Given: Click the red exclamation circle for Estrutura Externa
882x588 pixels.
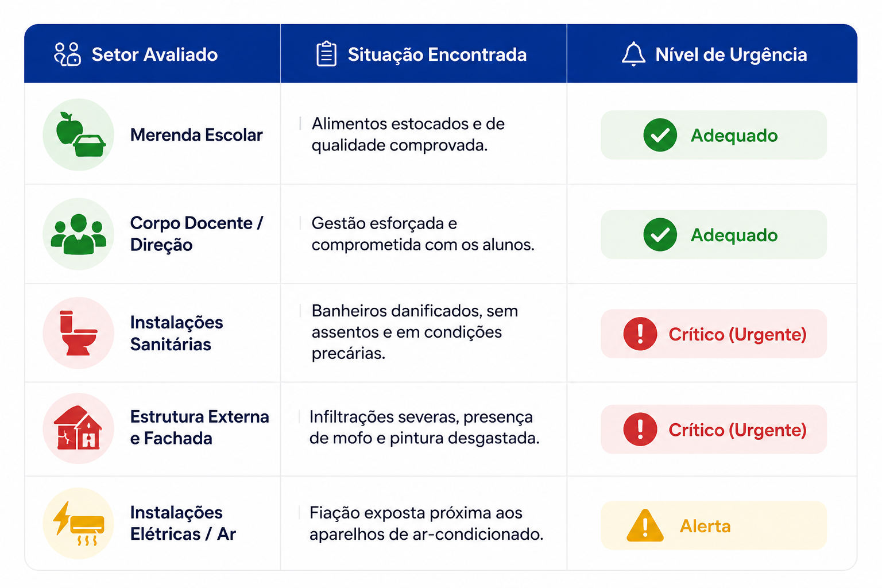Looking at the screenshot, I should (x=640, y=429).
